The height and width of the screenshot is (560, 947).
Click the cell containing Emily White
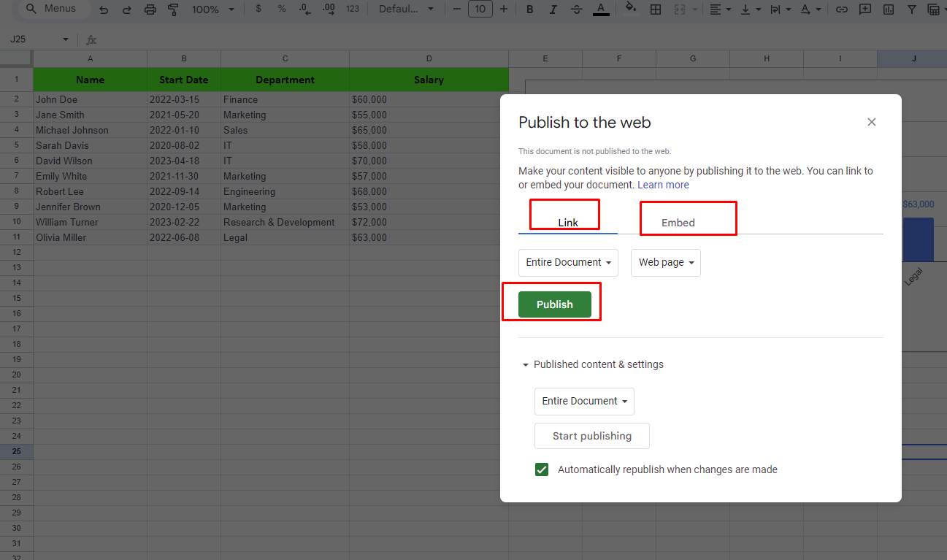click(91, 176)
